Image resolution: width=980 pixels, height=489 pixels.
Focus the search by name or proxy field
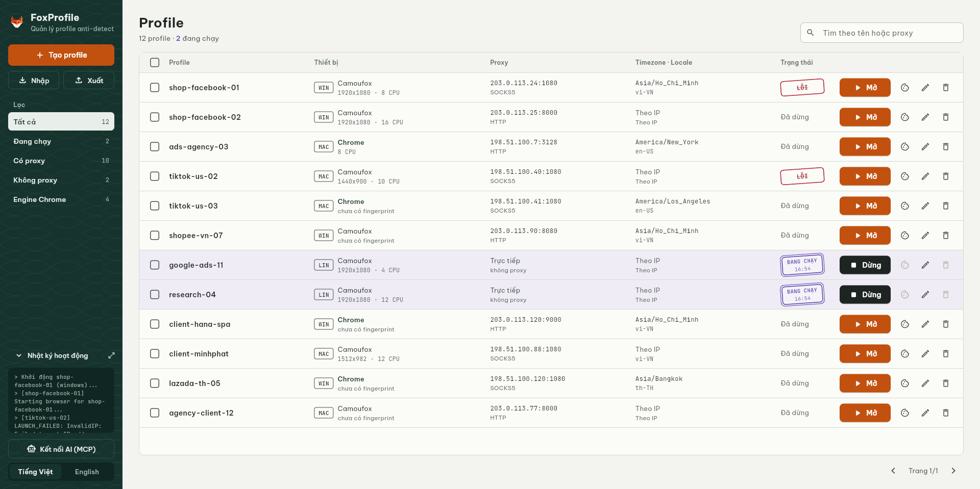[882, 33]
